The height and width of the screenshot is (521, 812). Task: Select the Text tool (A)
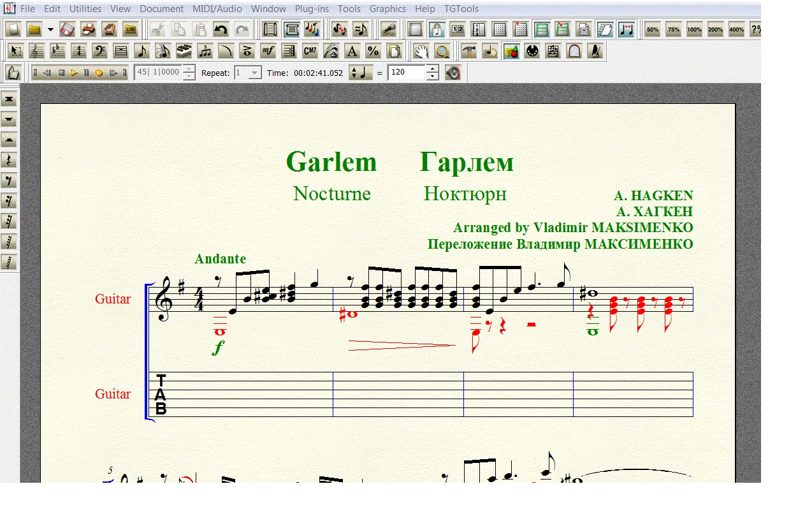(x=352, y=52)
